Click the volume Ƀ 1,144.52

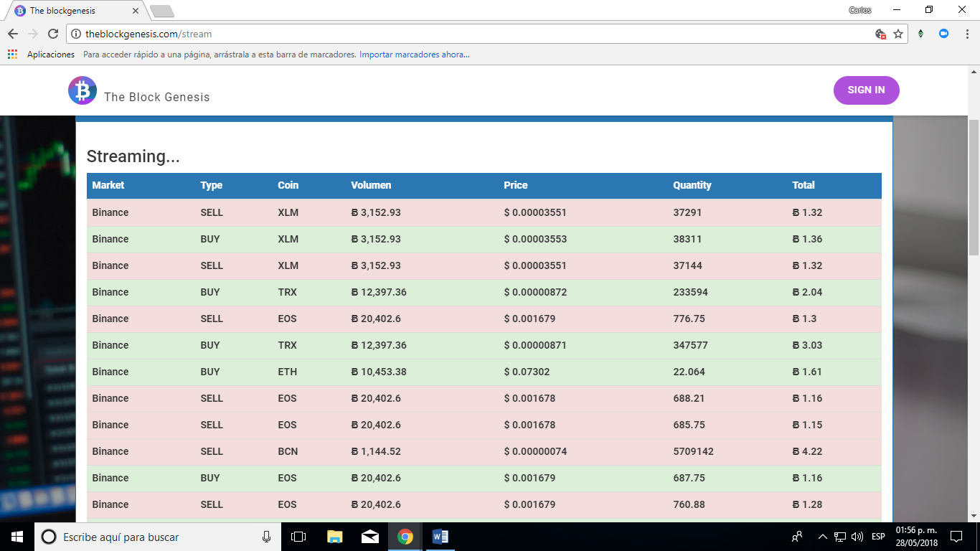(376, 451)
